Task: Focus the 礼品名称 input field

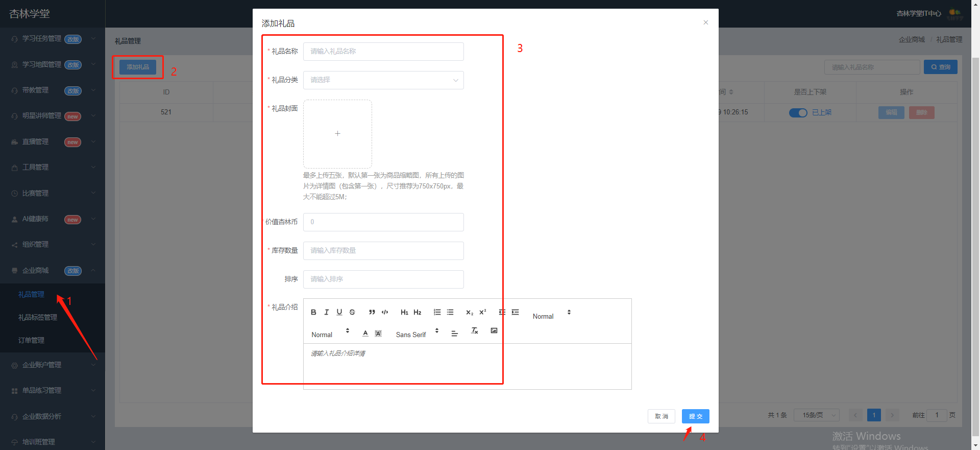Action: click(x=383, y=52)
